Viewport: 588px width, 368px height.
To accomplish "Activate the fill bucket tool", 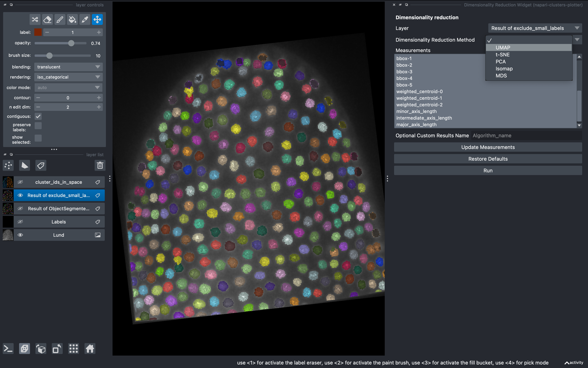I will point(72,19).
